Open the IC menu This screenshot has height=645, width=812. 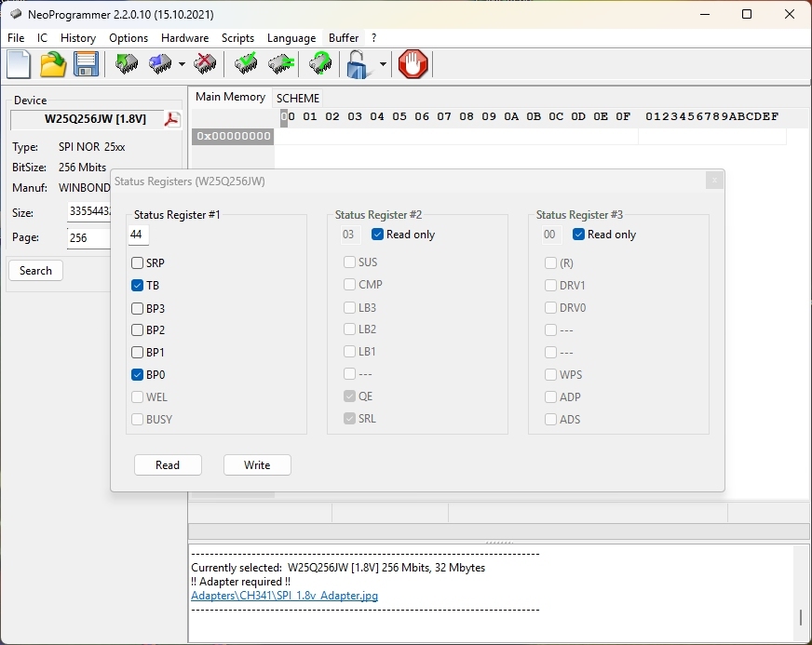[x=43, y=38]
